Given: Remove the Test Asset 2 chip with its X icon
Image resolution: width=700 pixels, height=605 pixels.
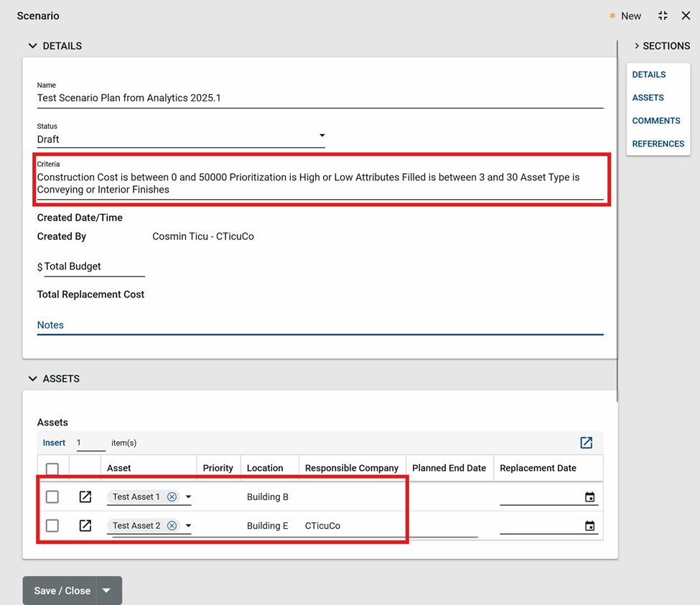Looking at the screenshot, I should pos(172,525).
